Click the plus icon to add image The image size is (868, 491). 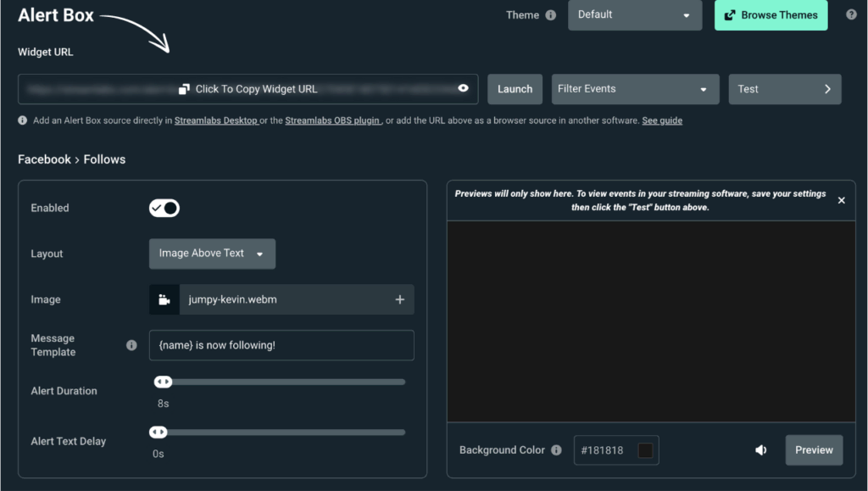pos(400,299)
